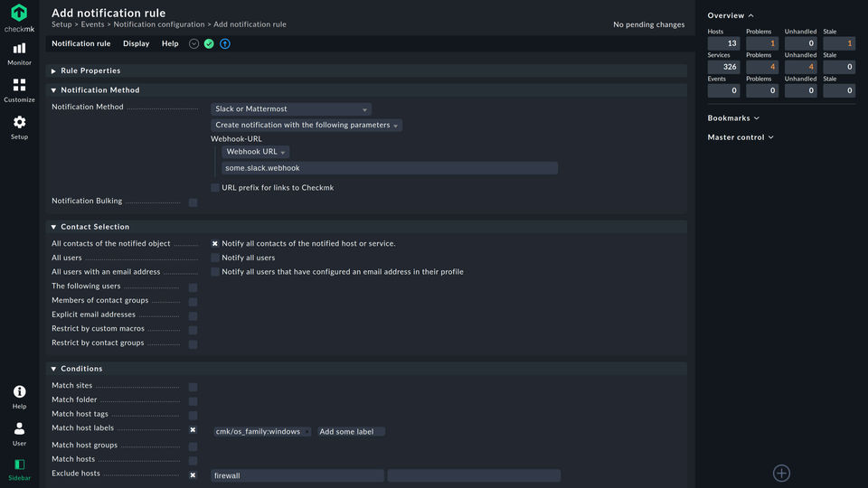Enable the Match sites condition checkbox
Viewport: 868px width, 488px height.
point(193,387)
